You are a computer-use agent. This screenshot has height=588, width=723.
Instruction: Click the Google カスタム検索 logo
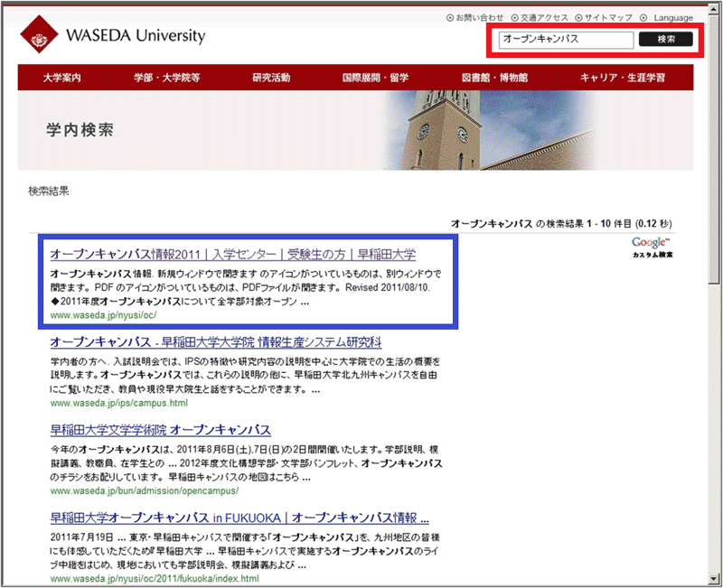(x=653, y=247)
